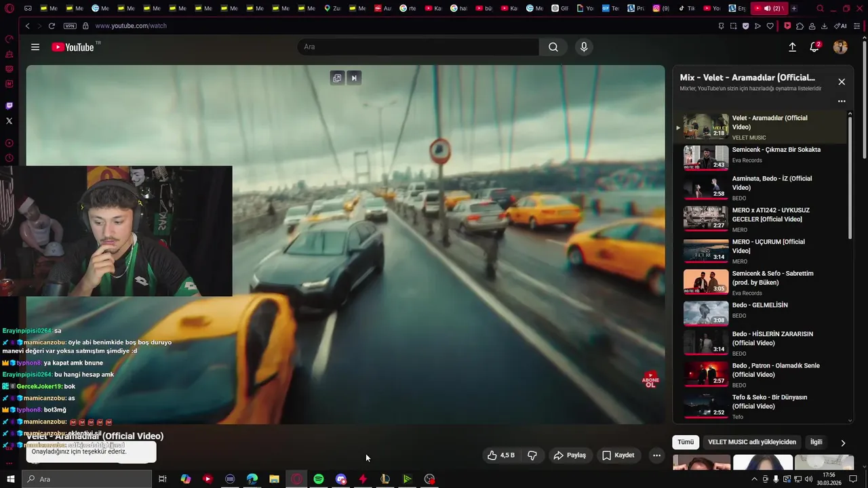This screenshot has width=868, height=488.
Task: Open YouTube notifications bell
Action: (814, 47)
